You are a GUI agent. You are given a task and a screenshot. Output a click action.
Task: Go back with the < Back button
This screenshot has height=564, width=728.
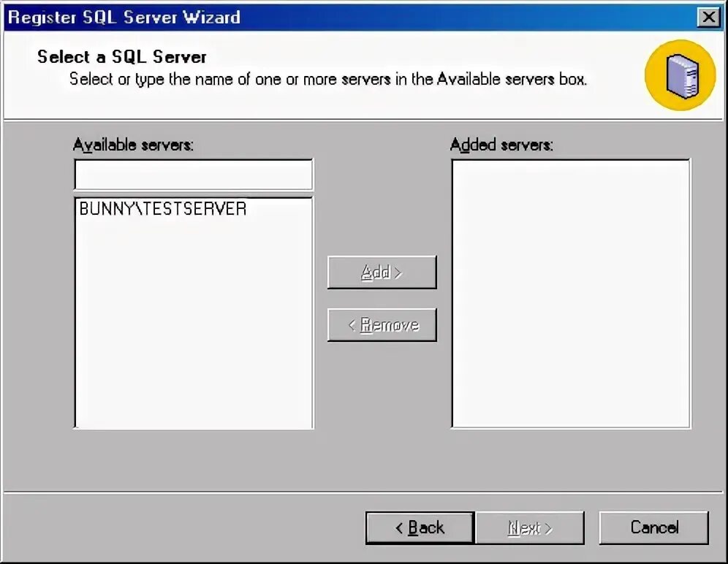point(420,527)
